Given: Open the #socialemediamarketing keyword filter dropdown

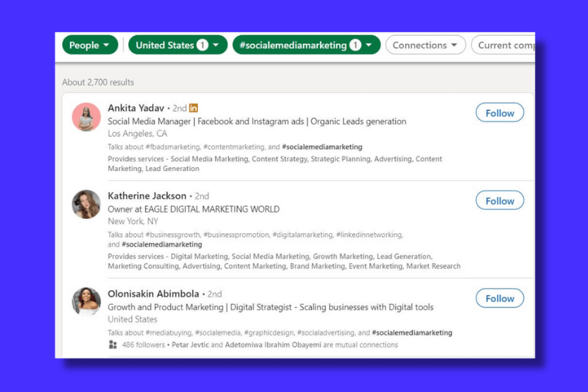Looking at the screenshot, I should 306,44.
